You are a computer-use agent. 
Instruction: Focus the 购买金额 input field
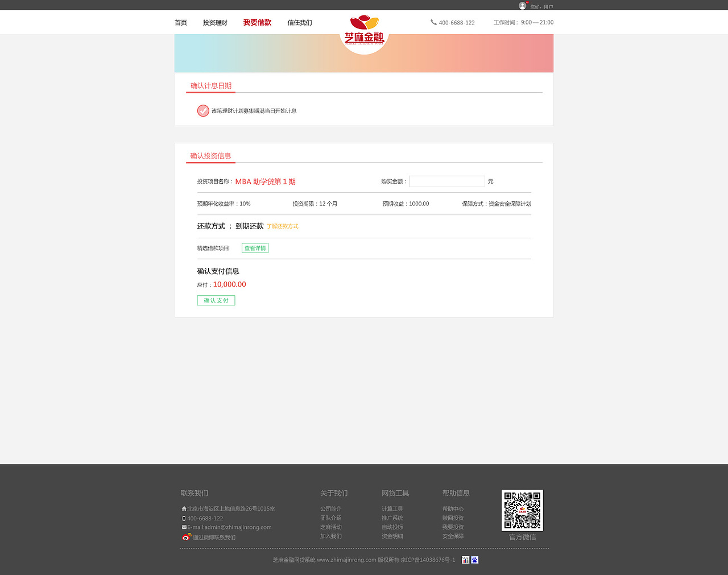447,181
